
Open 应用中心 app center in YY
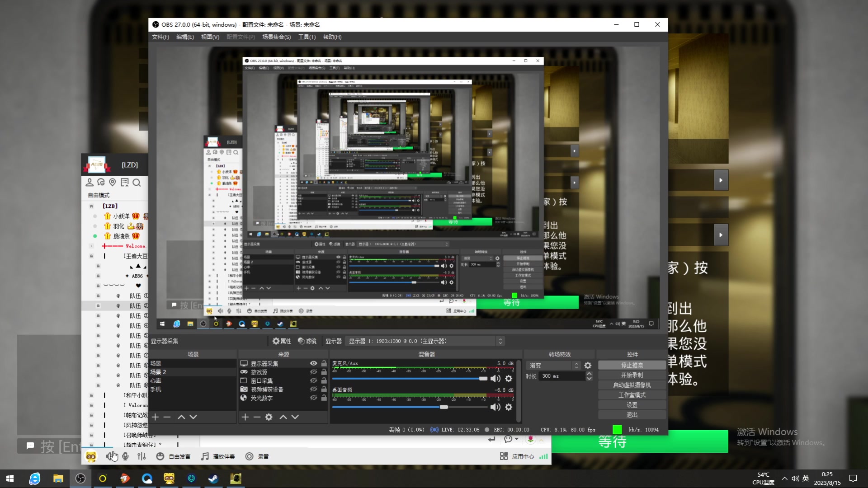tap(517, 457)
